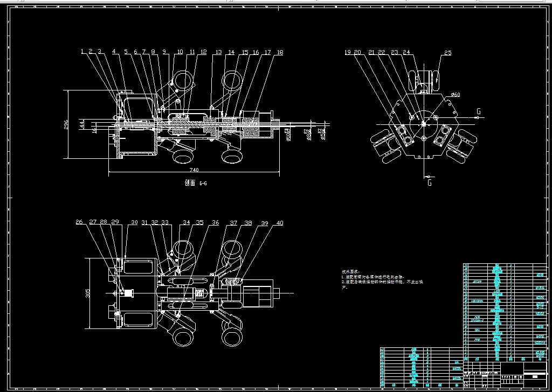Click part balloon label 25
Screen dimensions: 552x392
coord(447,53)
